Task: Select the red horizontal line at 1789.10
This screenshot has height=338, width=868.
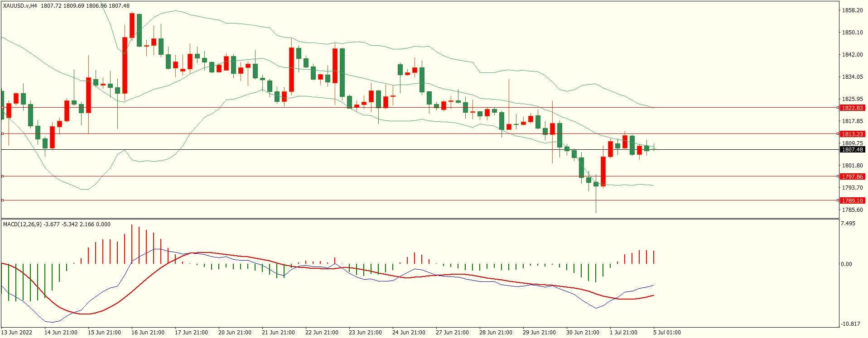Action: (x=408, y=200)
